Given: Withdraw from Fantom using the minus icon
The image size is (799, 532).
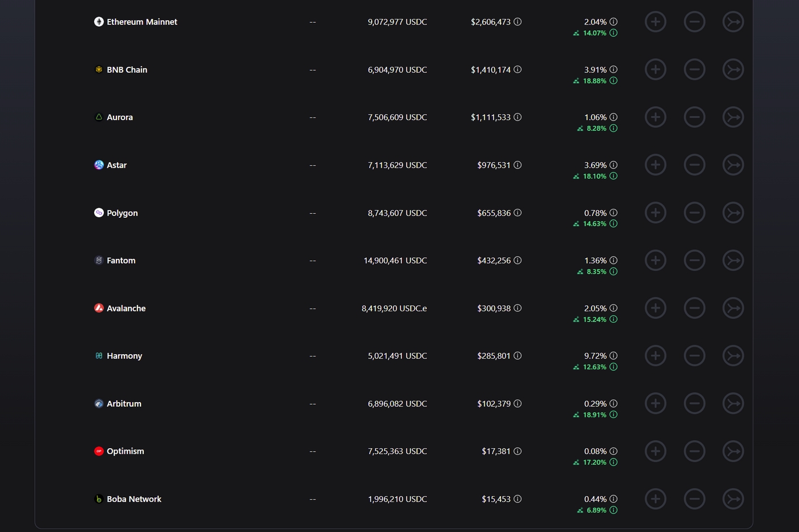Looking at the screenshot, I should click(694, 260).
